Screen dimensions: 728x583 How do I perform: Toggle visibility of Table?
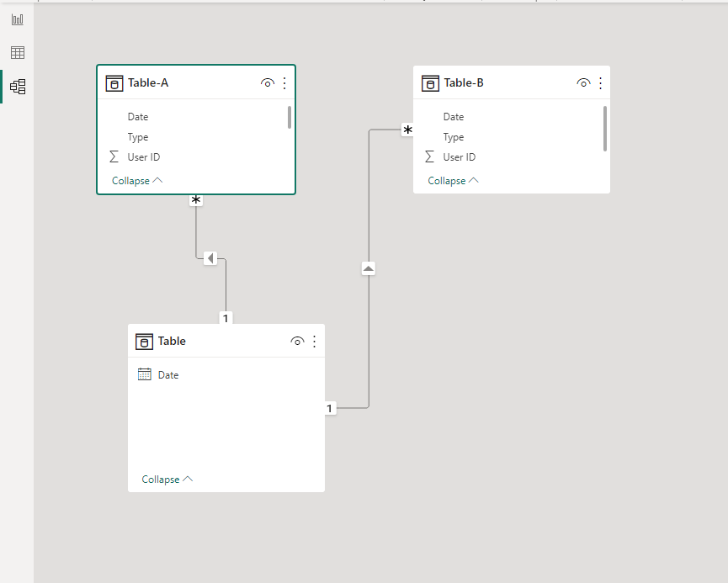(297, 342)
